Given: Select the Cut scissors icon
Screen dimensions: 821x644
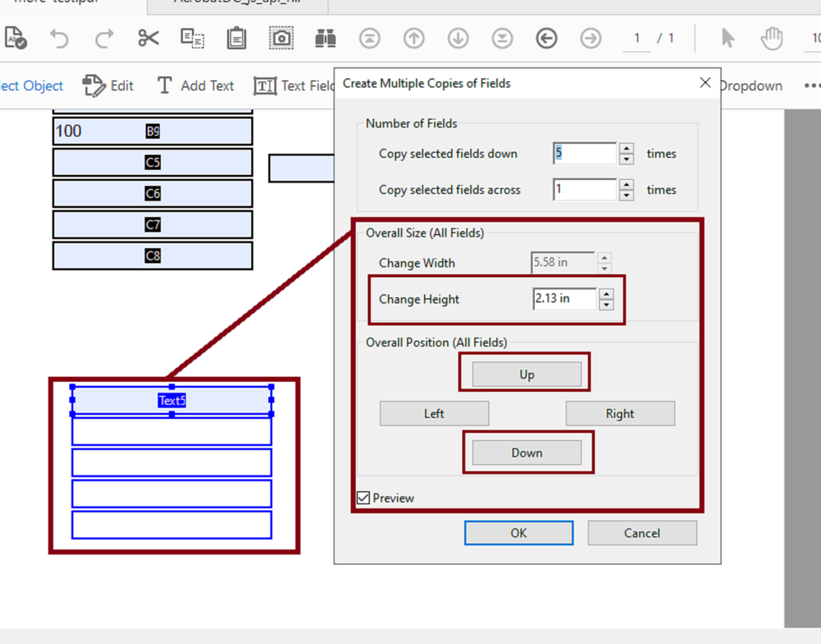Looking at the screenshot, I should click(x=148, y=38).
